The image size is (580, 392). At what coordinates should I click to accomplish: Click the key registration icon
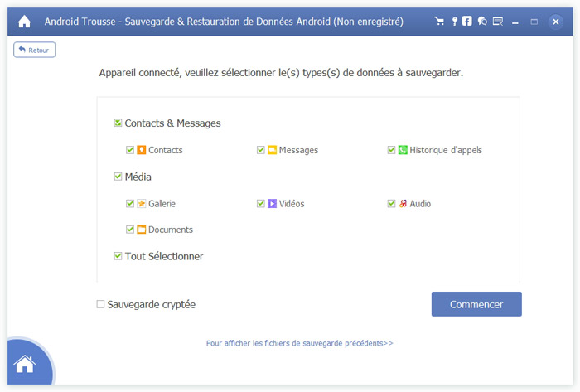click(454, 21)
